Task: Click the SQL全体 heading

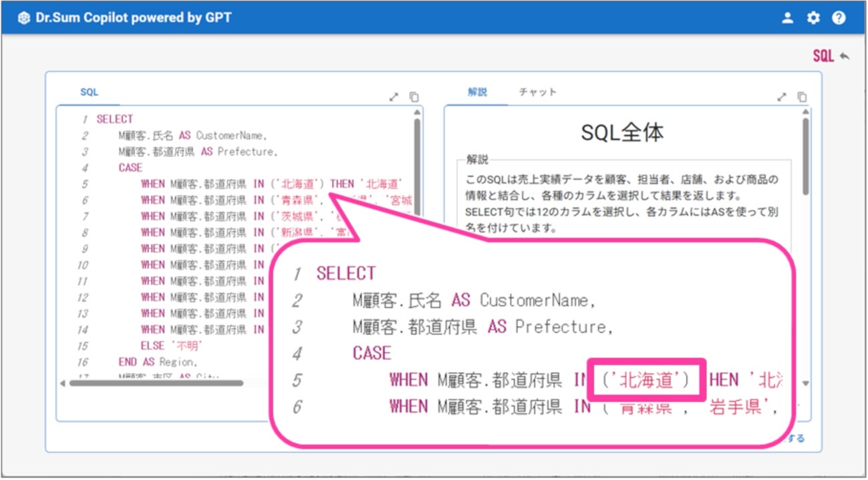Action: 622,133
